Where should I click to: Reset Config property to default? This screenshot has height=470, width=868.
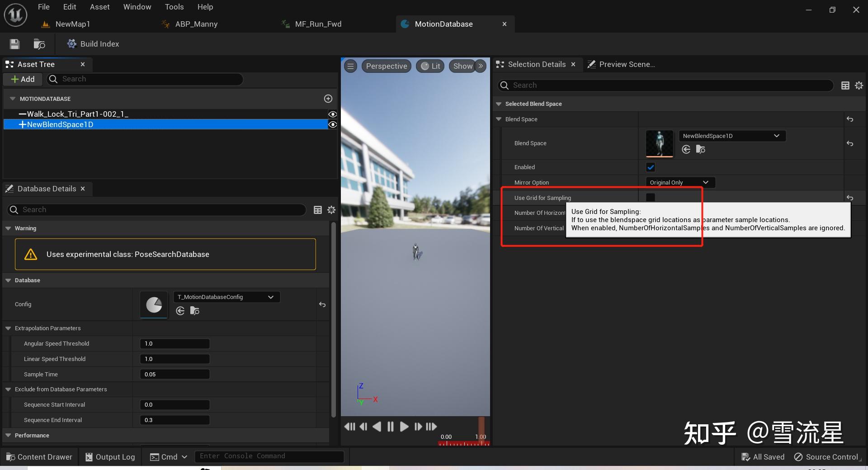pyautogui.click(x=322, y=304)
